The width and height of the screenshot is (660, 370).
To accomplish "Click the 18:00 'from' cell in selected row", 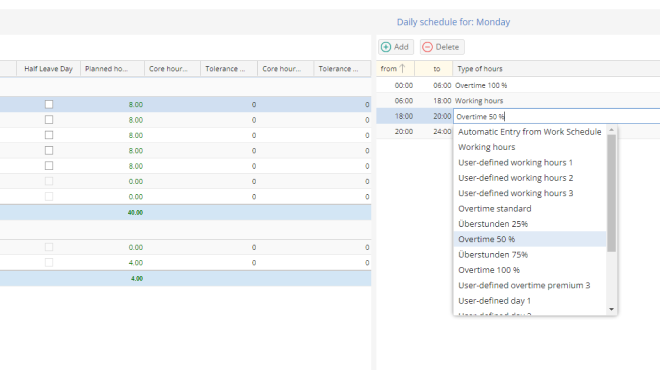I will pyautogui.click(x=395, y=116).
